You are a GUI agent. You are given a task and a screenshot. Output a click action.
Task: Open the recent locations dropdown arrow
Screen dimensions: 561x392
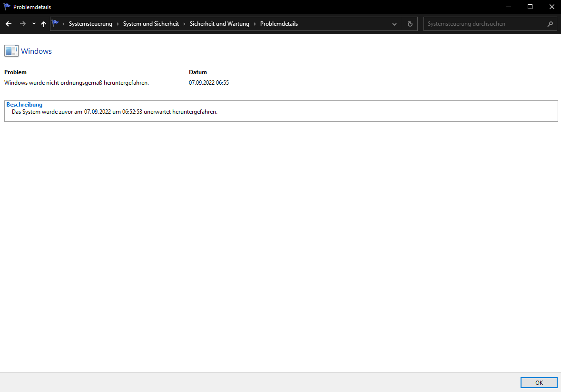tap(34, 24)
